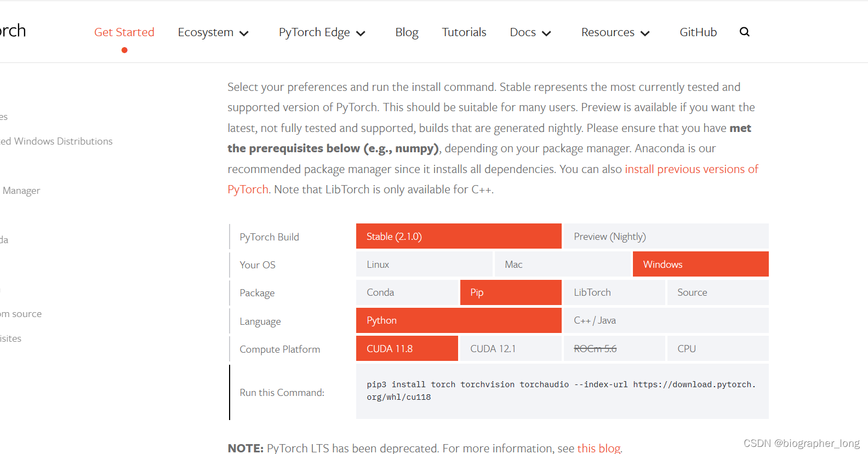Screen dimensions: 868x454
Task: Click the 'Package' row label
Action: [x=257, y=293]
